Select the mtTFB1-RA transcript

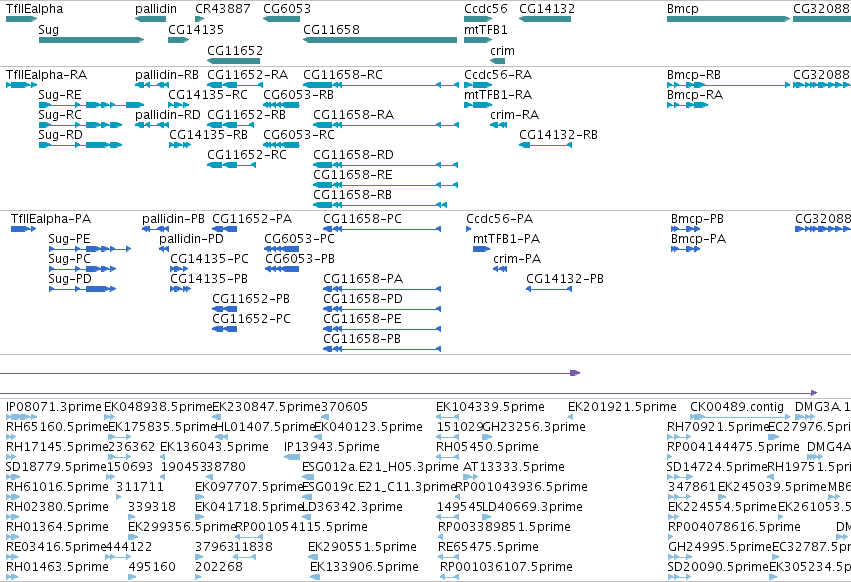(x=478, y=105)
